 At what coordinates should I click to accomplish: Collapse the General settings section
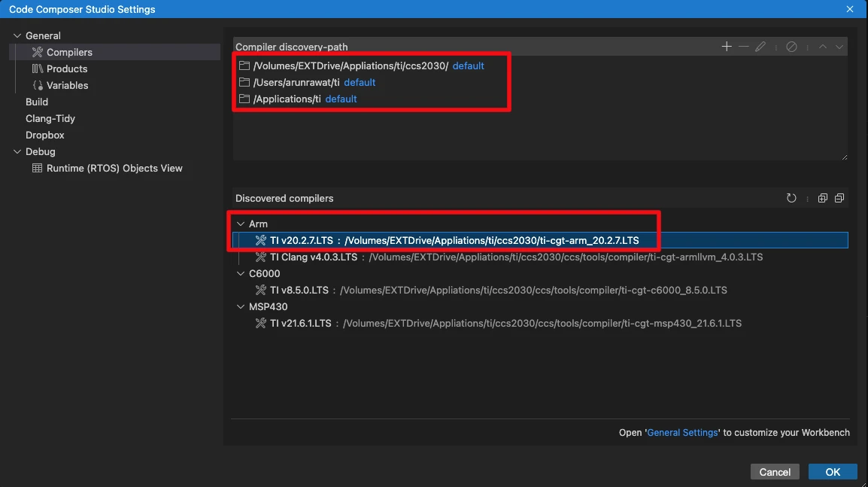point(18,36)
